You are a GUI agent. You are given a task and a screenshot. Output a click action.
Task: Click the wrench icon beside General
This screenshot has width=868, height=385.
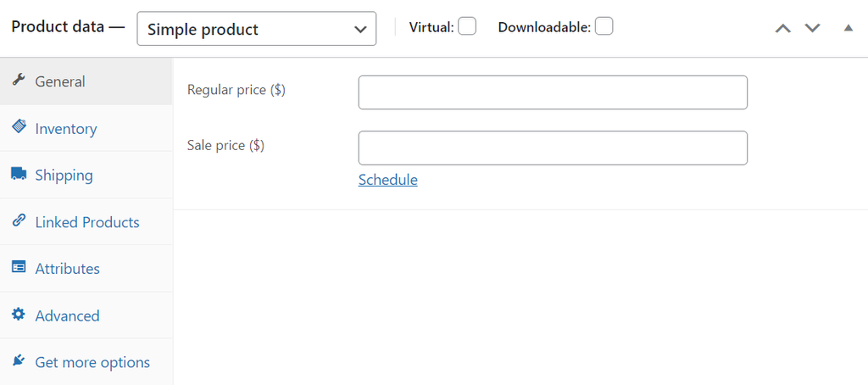[19, 81]
